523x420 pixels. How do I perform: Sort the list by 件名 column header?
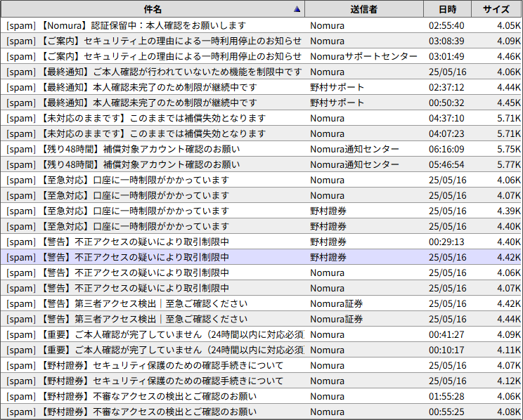pyautogui.click(x=153, y=9)
